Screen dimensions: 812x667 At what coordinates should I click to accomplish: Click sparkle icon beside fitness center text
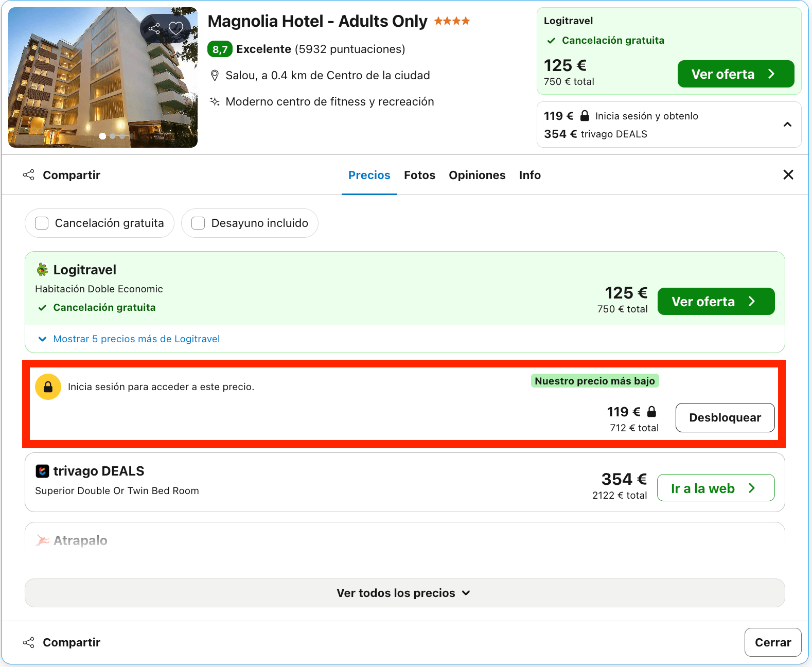215,101
